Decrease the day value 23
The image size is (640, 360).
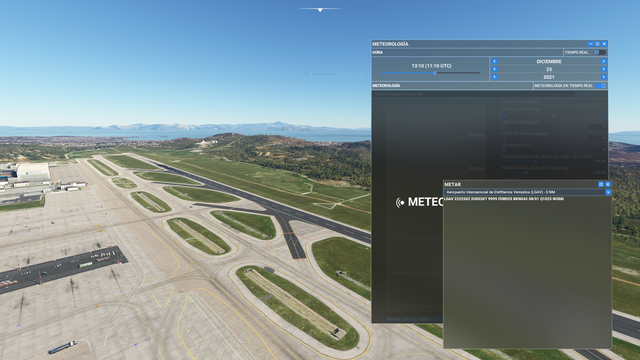tap(494, 69)
